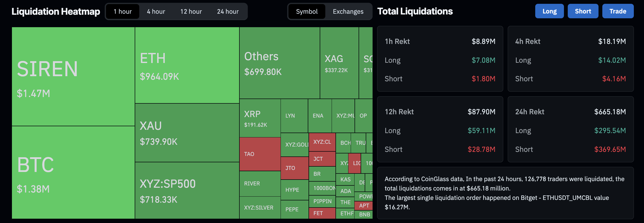Viewport: 644px width, 223px height.
Task: Click the BTC heatmap block
Action: tap(73, 172)
